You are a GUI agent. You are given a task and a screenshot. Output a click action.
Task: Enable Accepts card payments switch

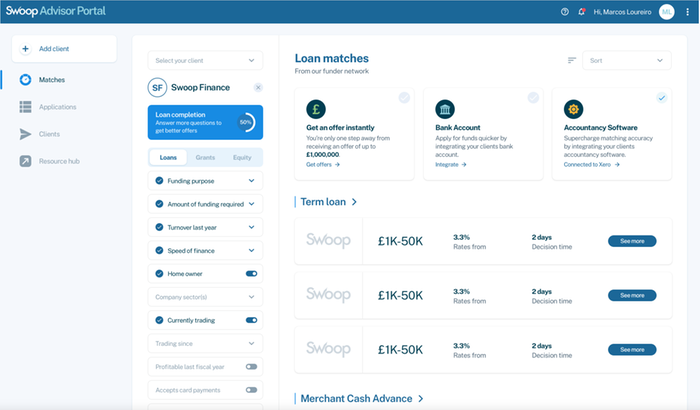pyautogui.click(x=251, y=390)
